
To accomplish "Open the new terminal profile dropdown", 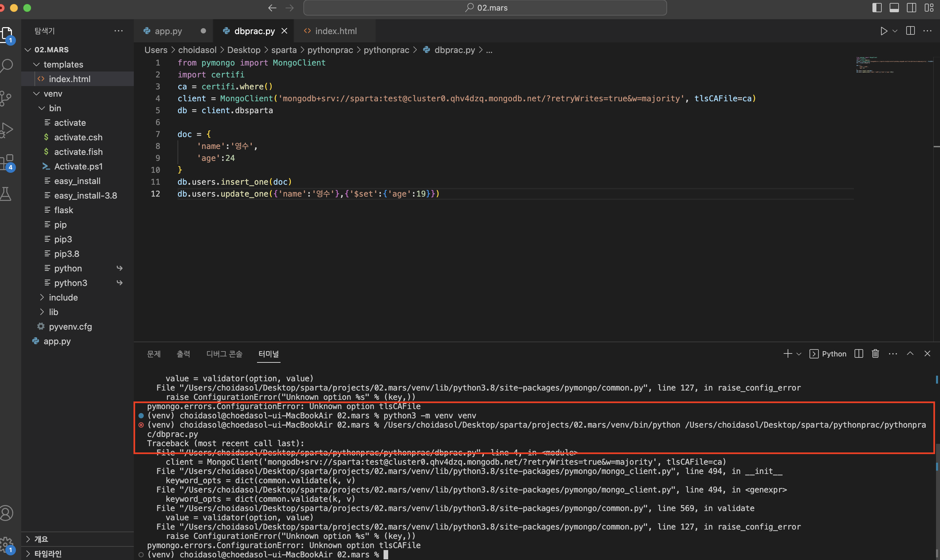I will point(799,354).
